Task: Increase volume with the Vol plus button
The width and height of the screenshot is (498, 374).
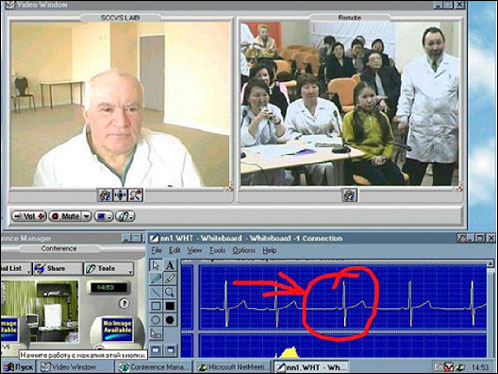Action: click(x=42, y=216)
